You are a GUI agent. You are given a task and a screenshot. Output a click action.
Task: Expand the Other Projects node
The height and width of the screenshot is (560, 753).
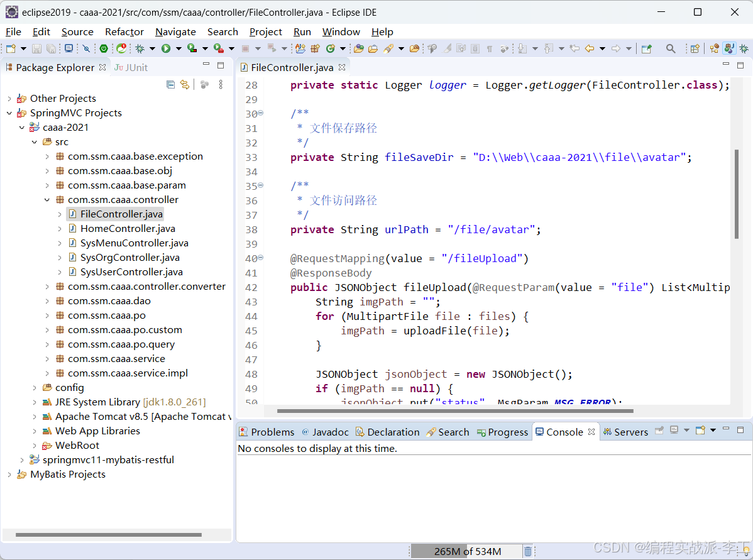(x=9, y=99)
